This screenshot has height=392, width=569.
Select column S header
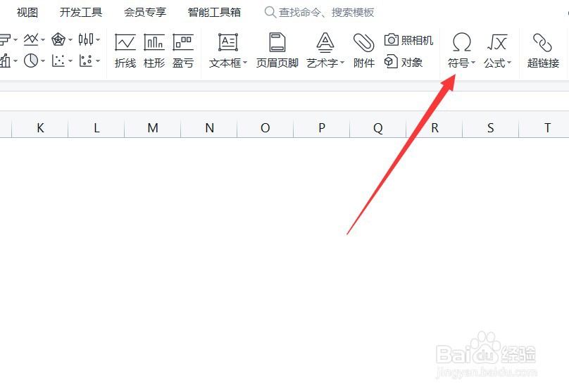pos(491,127)
